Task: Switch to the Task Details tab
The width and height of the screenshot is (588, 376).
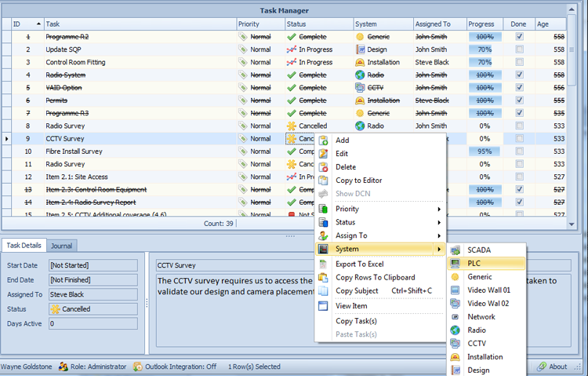Action: [x=24, y=245]
